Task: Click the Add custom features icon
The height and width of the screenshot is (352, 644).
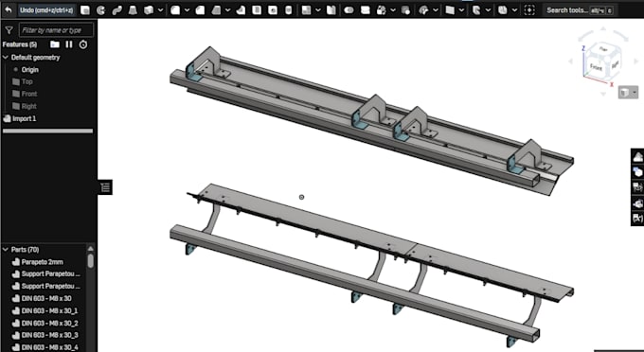Action: click(x=529, y=10)
